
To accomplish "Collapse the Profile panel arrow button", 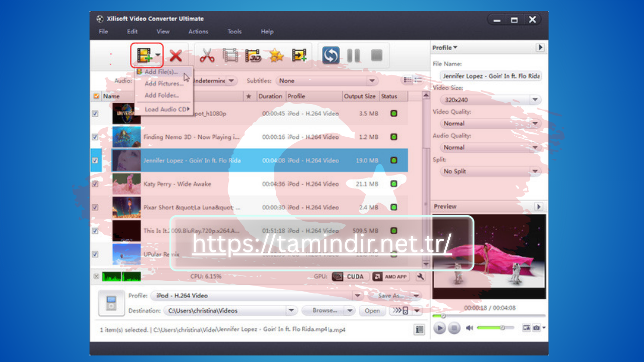I will [x=540, y=47].
